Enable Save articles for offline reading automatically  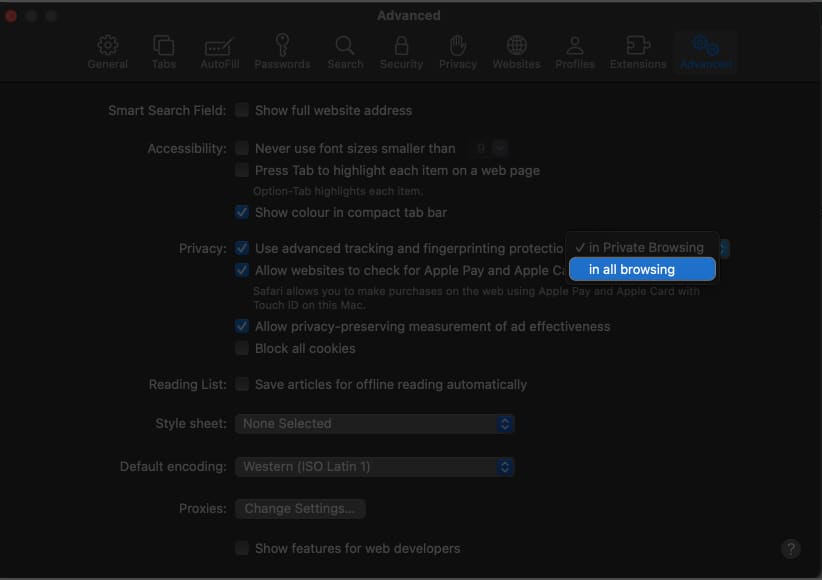point(242,384)
